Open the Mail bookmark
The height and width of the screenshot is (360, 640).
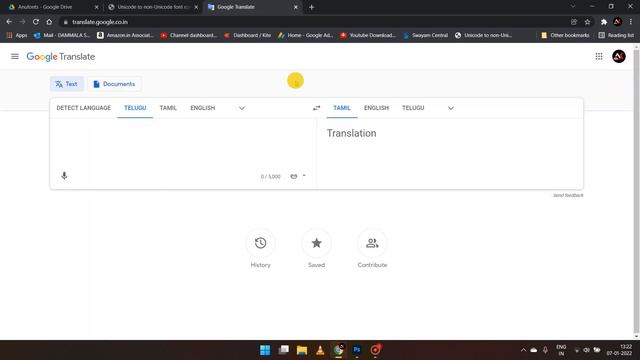point(62,36)
